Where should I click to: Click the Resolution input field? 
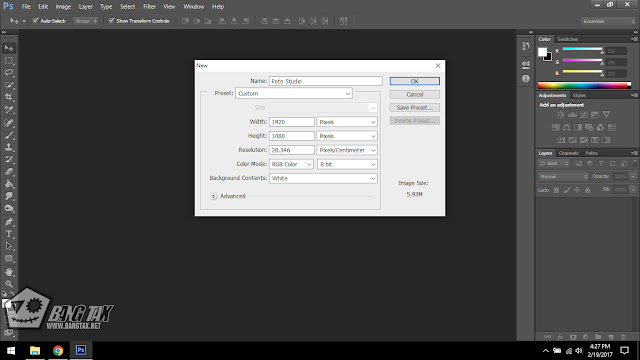(x=291, y=150)
